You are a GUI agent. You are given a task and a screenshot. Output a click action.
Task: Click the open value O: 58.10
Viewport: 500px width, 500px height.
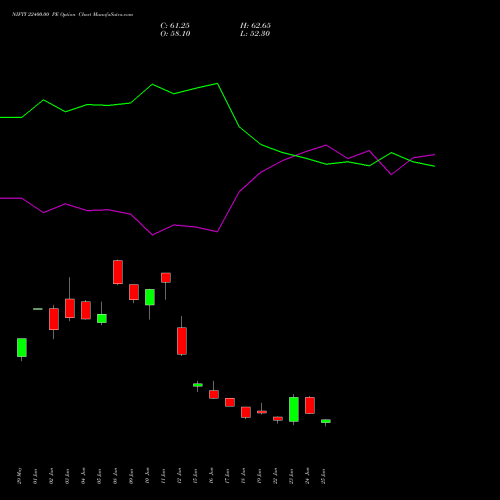coord(175,34)
